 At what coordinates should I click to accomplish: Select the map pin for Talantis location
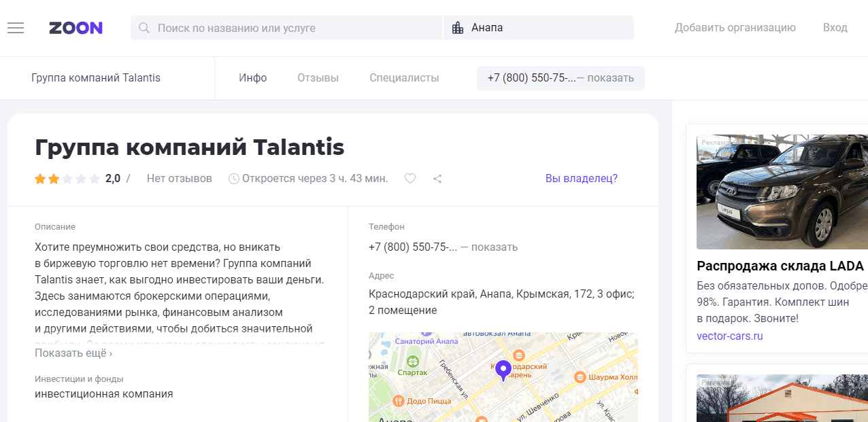503,370
